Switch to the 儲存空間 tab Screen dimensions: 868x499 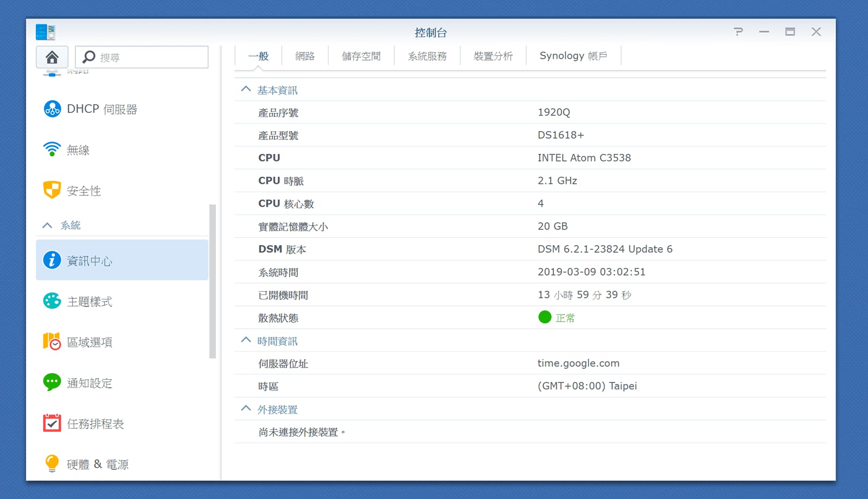[x=361, y=56]
